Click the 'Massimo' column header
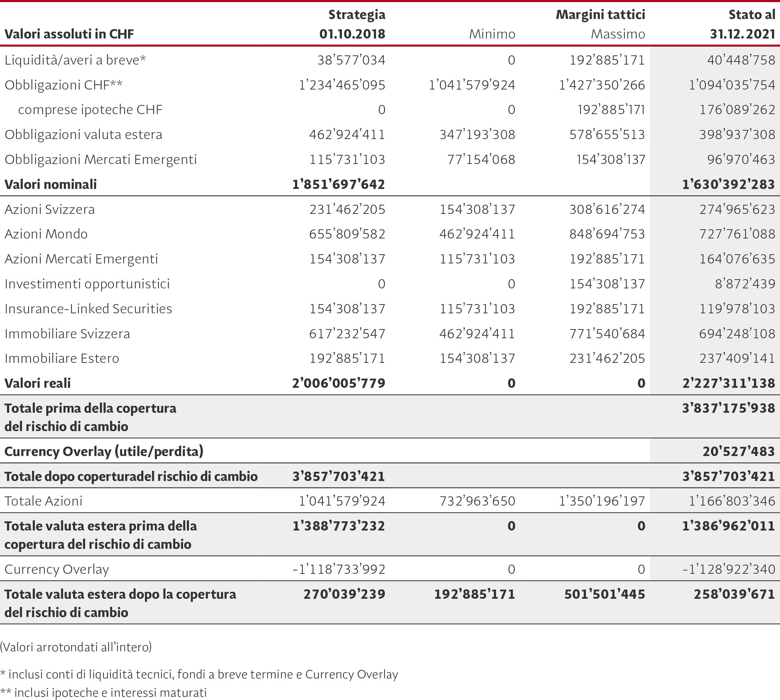This screenshot has width=780, height=700. (x=618, y=34)
